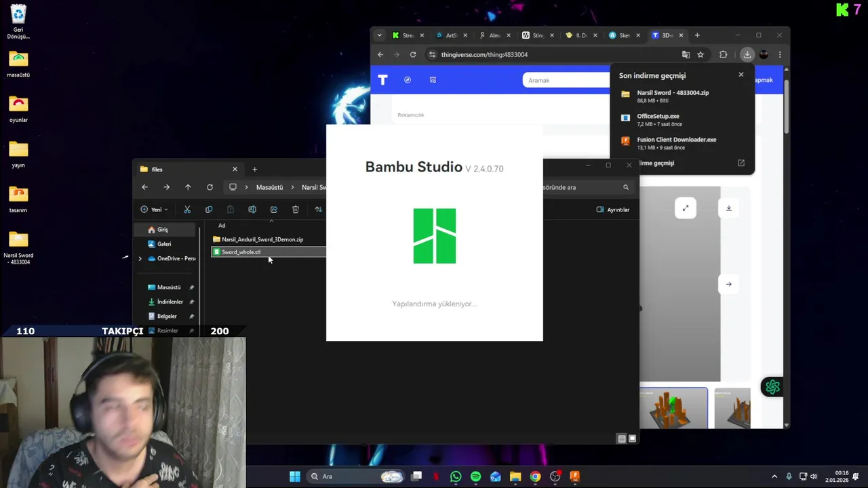Screen dimensions: 868x488
Task: Go forward in File Explorer
Action: (166, 187)
